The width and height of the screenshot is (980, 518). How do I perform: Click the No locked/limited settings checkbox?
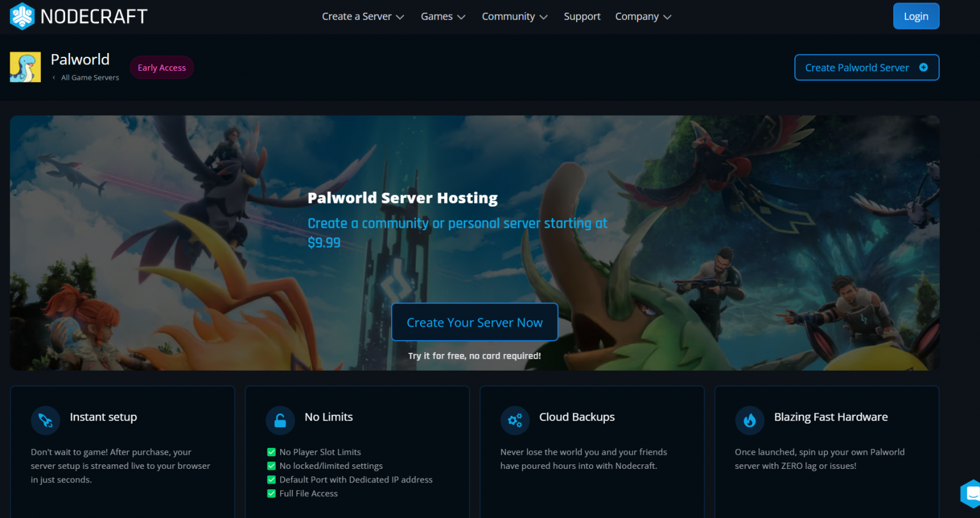[x=271, y=466]
